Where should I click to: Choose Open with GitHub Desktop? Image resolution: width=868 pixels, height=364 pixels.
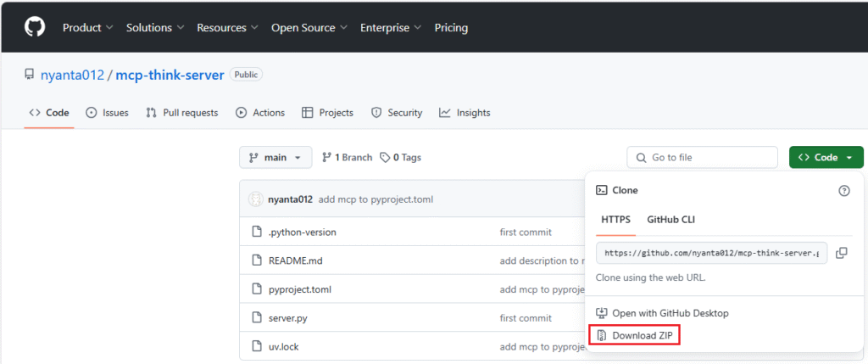[662, 313]
